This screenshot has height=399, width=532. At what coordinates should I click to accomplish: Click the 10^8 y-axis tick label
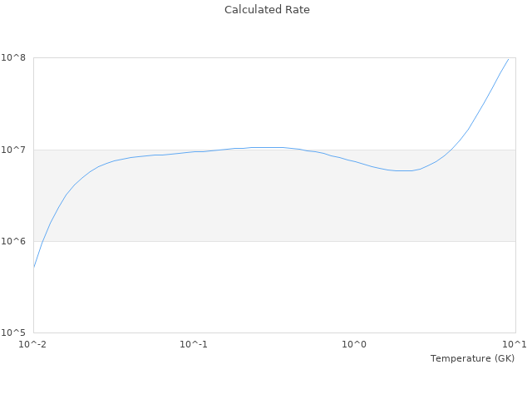click(x=17, y=58)
